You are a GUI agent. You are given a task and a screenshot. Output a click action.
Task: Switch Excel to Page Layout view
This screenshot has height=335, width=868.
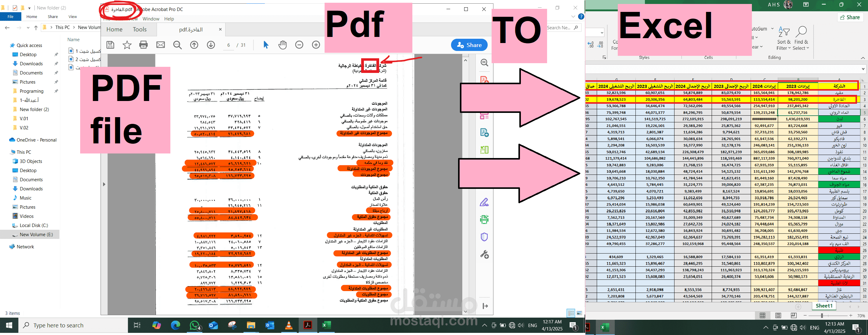tap(778, 315)
